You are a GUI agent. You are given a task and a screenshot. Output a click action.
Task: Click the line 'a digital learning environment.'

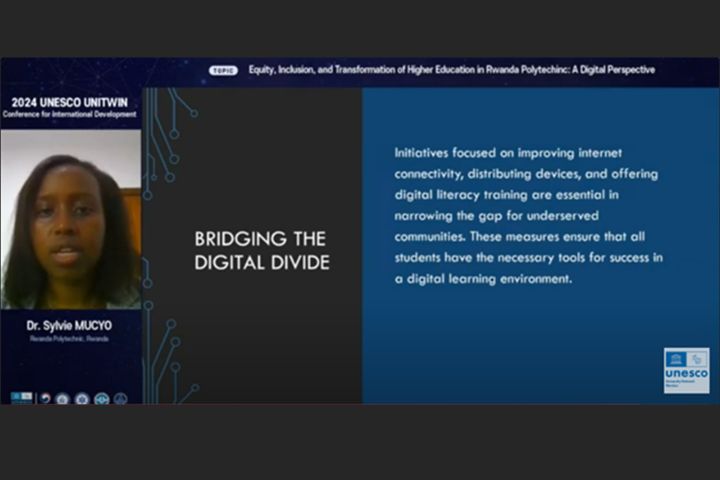(x=484, y=279)
